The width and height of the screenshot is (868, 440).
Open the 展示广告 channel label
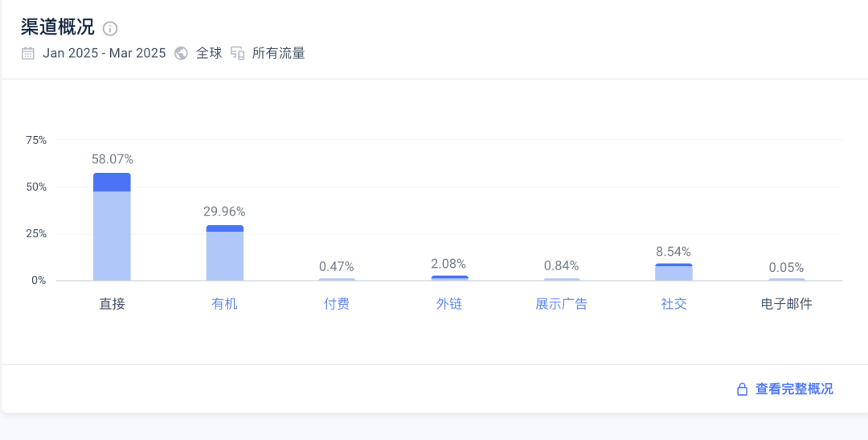tap(561, 304)
